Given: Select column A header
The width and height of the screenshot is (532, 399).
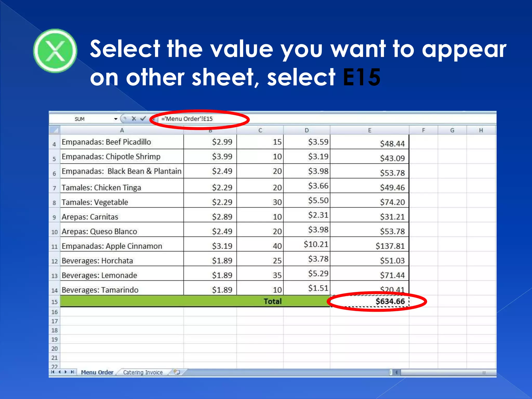Looking at the screenshot, I should [122, 130].
